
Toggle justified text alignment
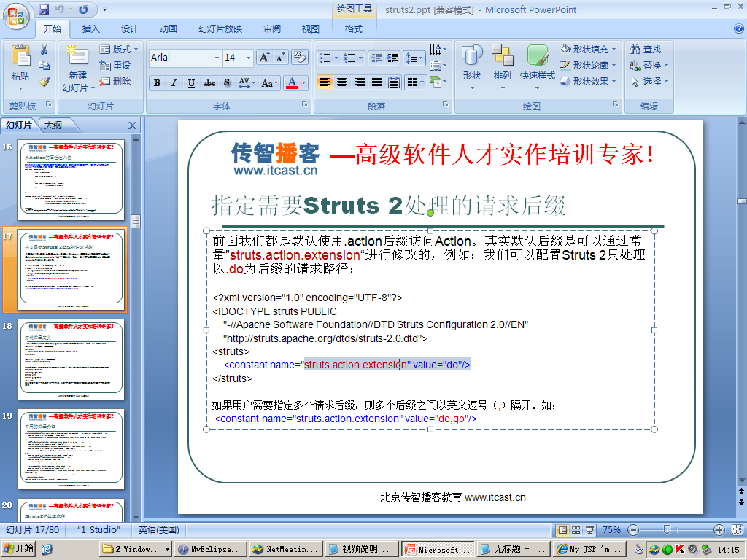point(377,83)
